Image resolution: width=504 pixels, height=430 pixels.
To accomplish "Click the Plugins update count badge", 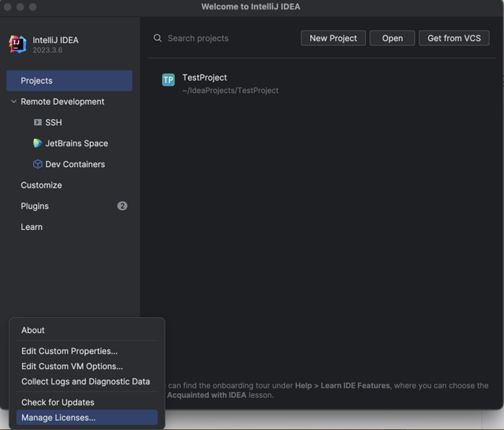I will 122,206.
